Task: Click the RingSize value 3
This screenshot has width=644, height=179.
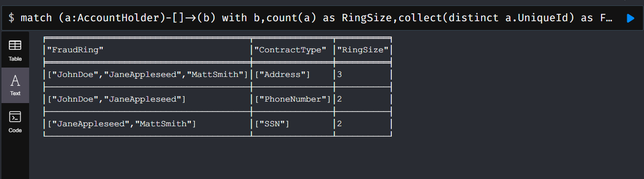Action: click(340, 74)
